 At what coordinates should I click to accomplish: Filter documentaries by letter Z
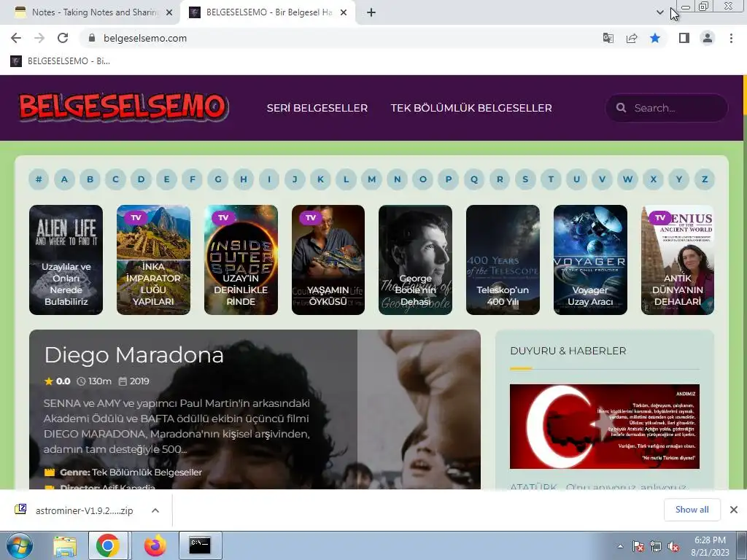pos(705,179)
